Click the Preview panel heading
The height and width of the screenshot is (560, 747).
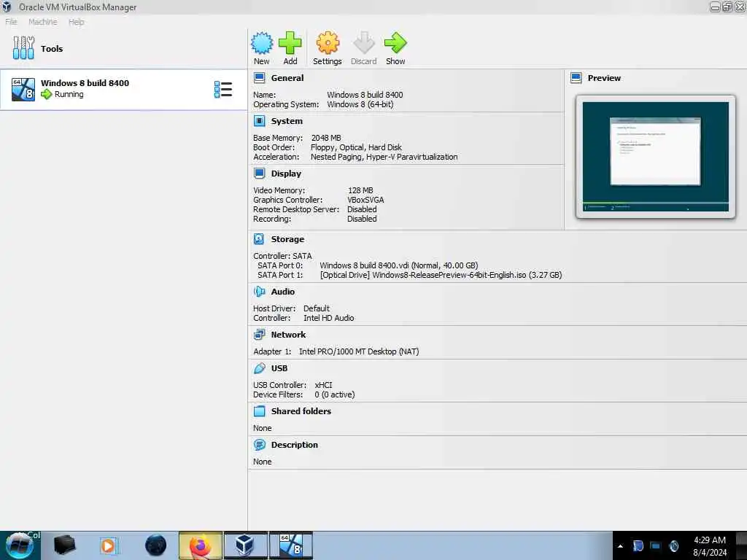pyautogui.click(x=604, y=77)
